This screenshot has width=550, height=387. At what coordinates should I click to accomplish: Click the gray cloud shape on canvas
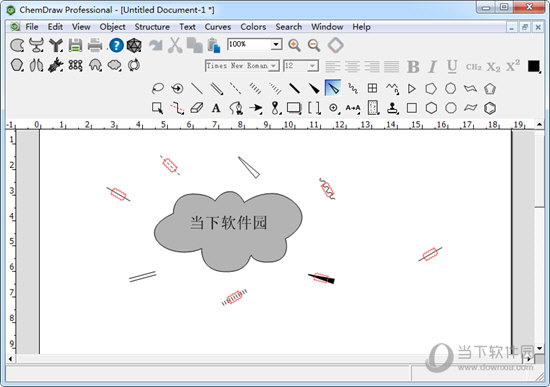coord(228,232)
